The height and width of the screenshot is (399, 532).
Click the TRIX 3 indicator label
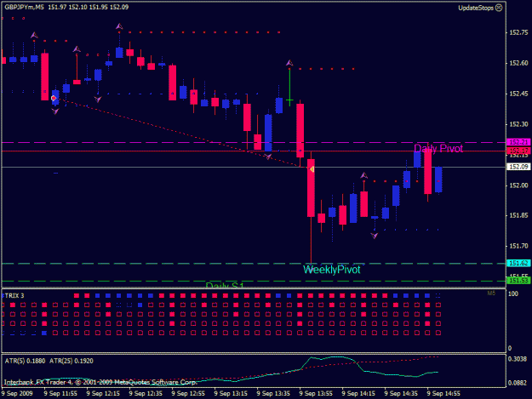[14, 295]
